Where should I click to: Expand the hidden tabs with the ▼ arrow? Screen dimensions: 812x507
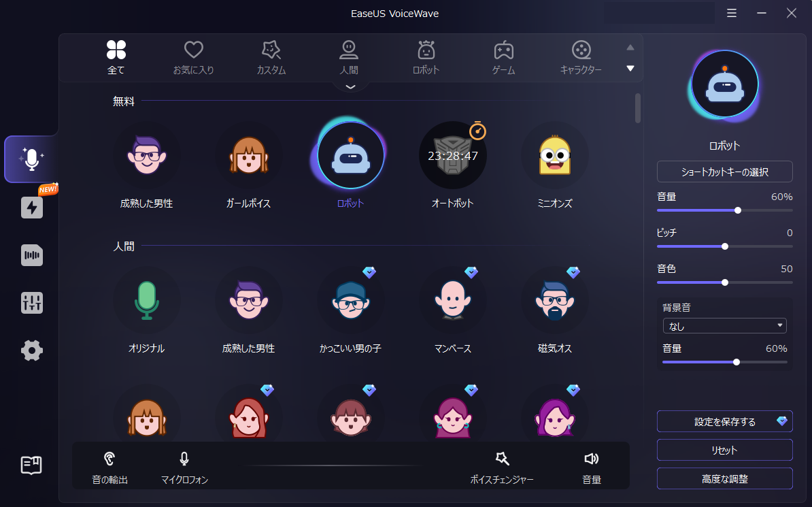click(630, 68)
